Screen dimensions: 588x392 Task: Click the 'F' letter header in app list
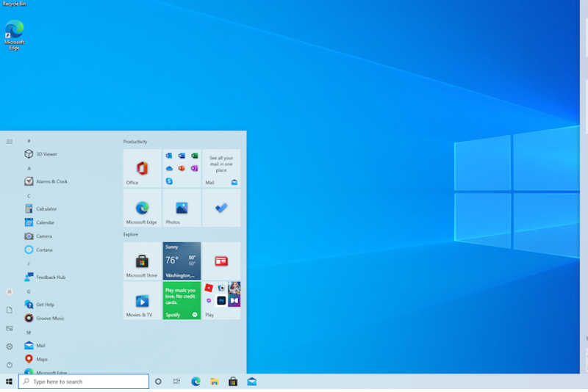[29, 264]
